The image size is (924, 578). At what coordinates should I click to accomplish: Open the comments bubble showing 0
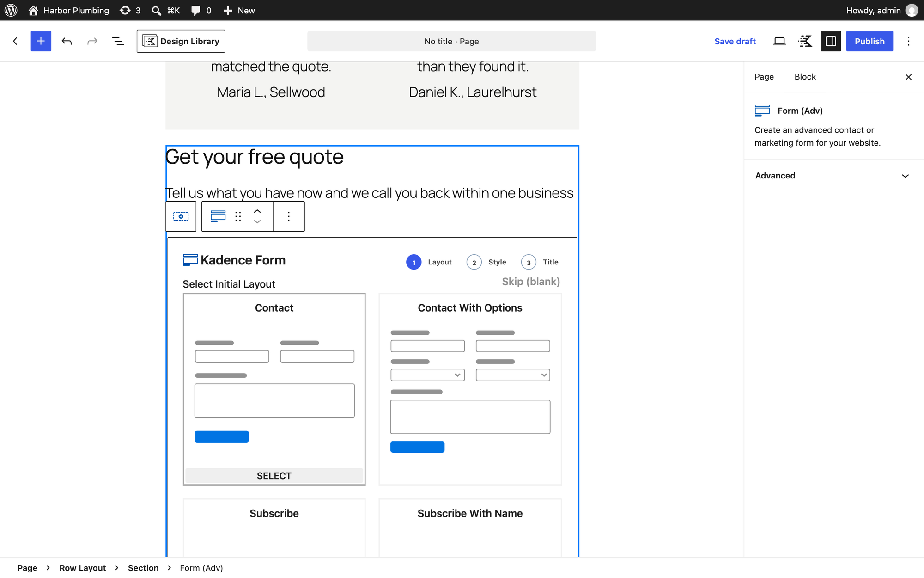tap(201, 10)
